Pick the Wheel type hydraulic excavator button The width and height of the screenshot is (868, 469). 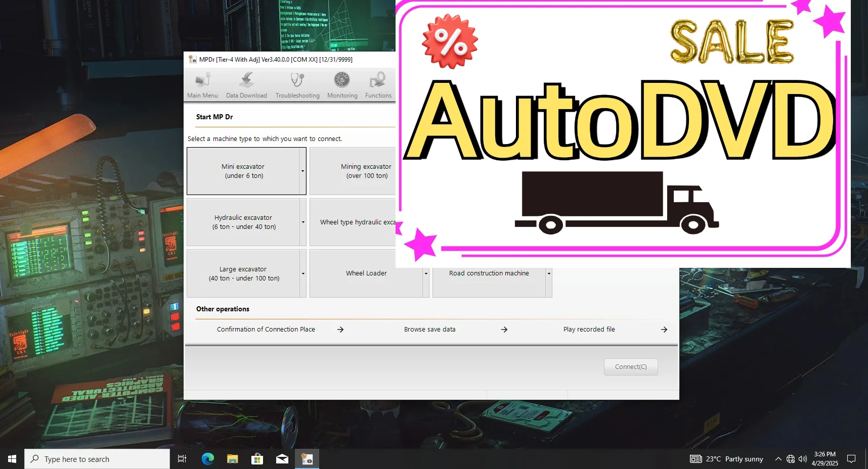353,222
